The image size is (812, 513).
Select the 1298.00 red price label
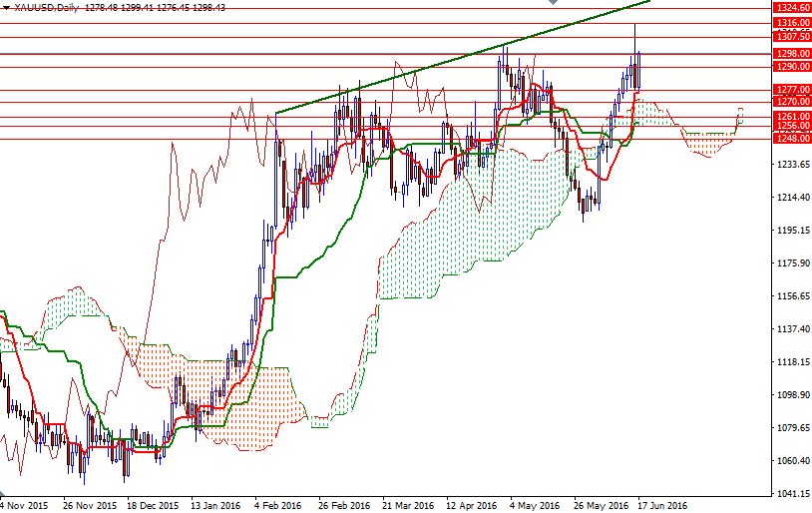[791, 54]
